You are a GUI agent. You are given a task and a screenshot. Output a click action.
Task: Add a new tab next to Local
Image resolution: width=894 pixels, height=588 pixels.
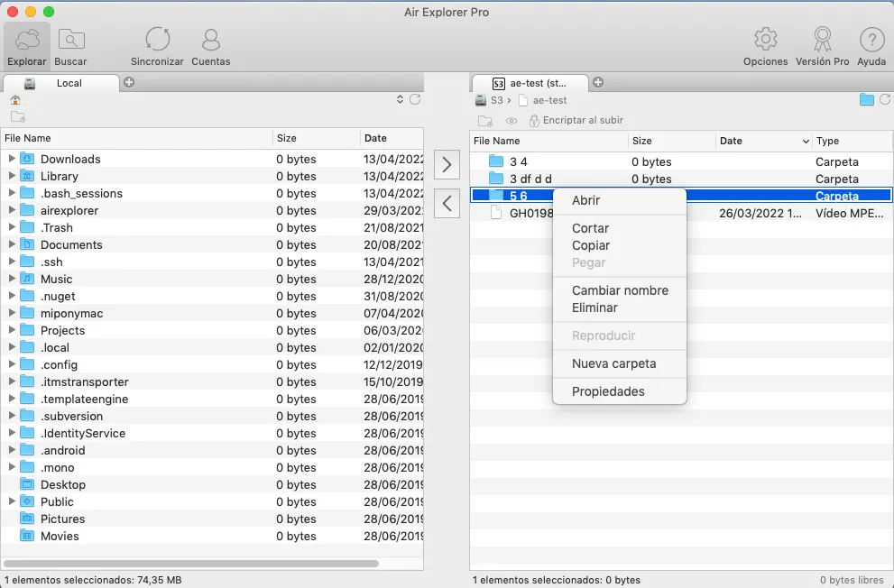[x=129, y=82]
